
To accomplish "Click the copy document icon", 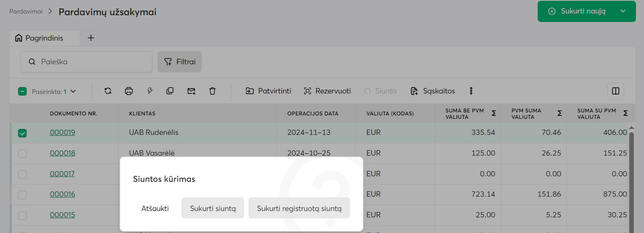I will (170, 91).
